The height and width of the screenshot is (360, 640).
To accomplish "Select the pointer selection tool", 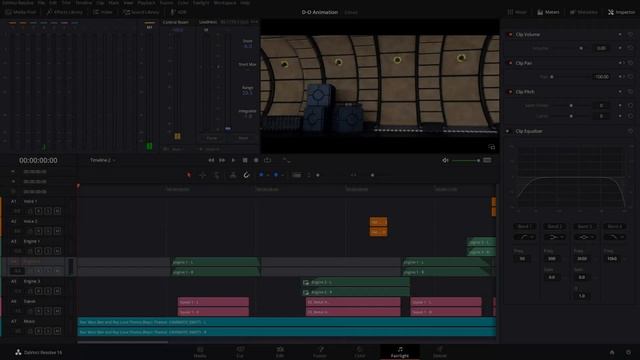I will tap(189, 175).
